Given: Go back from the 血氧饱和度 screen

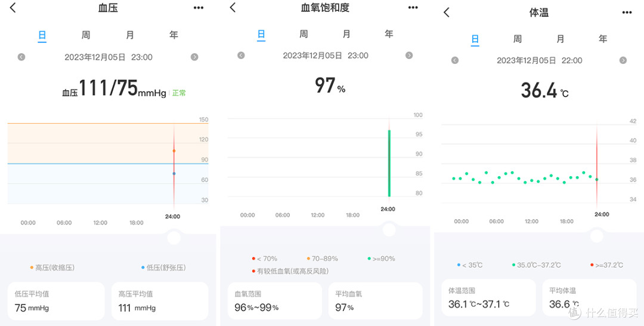Looking at the screenshot, I should pyautogui.click(x=233, y=7).
